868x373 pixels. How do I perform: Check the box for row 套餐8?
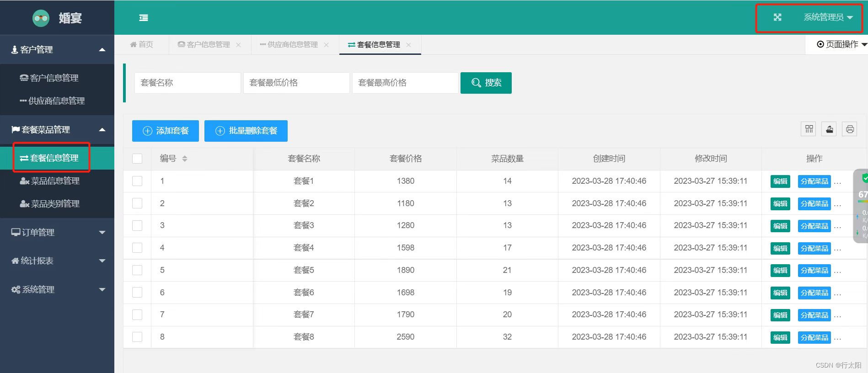[137, 337]
